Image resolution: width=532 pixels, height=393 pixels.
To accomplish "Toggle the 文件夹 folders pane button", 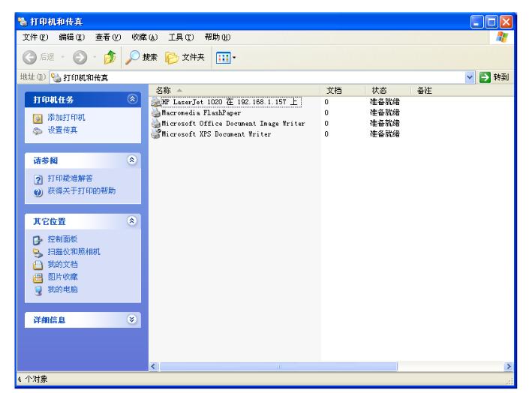I will [x=185, y=57].
